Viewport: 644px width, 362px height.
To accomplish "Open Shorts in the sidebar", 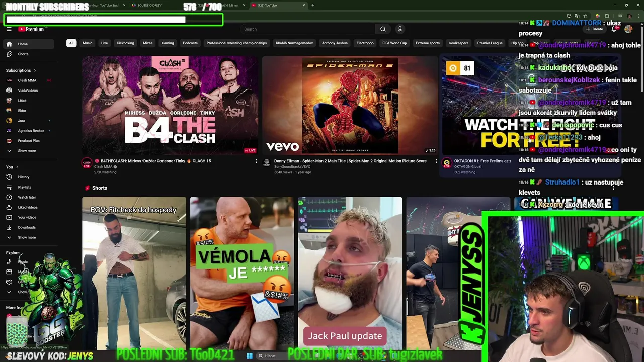I will click(29, 54).
